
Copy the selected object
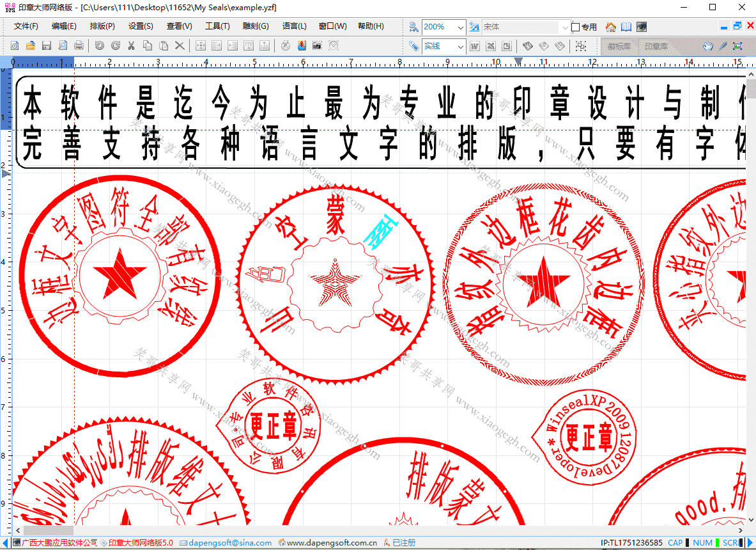click(x=148, y=46)
